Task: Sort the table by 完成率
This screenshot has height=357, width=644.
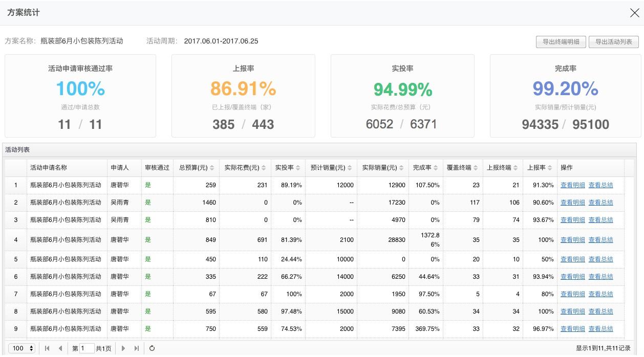Action: pyautogui.click(x=437, y=167)
